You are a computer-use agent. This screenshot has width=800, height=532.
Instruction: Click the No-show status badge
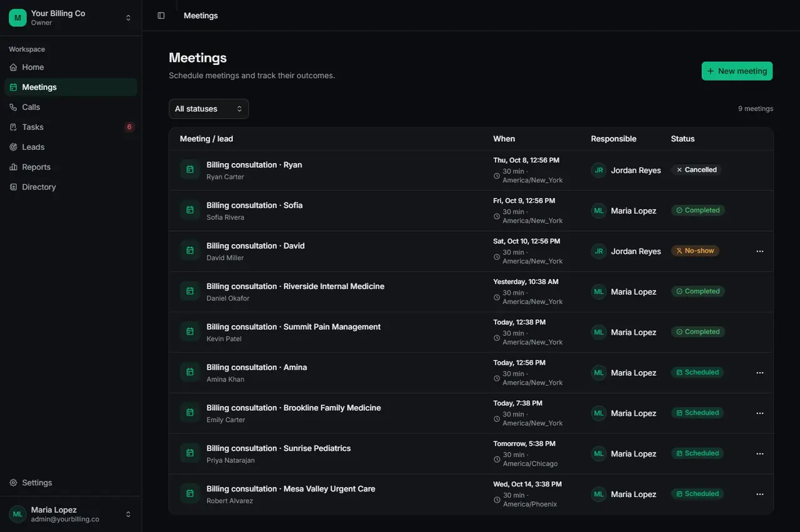click(695, 251)
